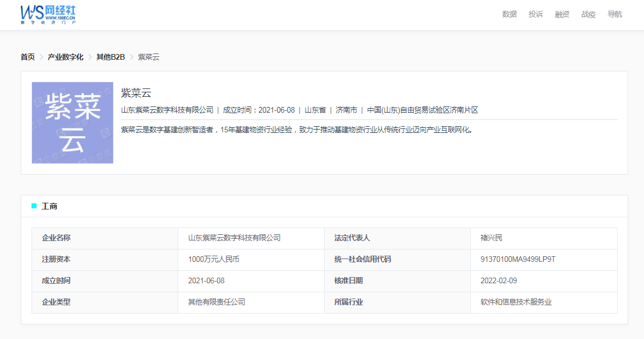Open the 数据 menu
Viewport: 644px width, 339px height.
click(509, 15)
